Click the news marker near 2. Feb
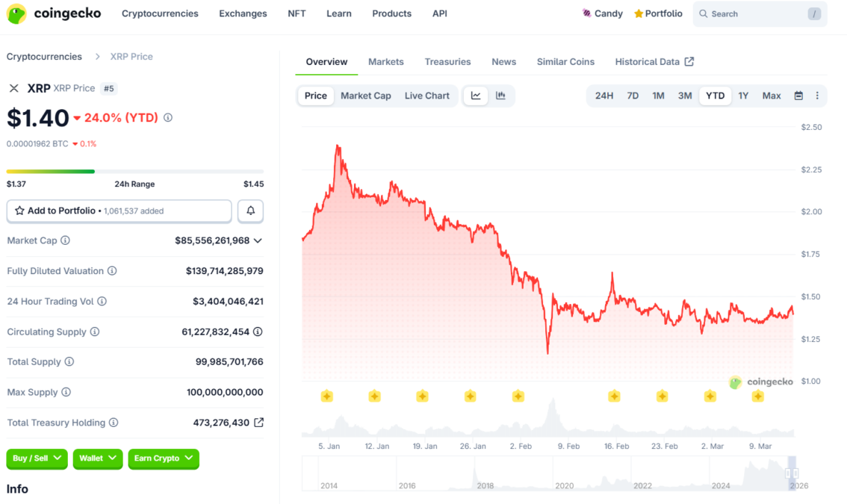Viewport: 847px width, 504px height. [x=518, y=396]
